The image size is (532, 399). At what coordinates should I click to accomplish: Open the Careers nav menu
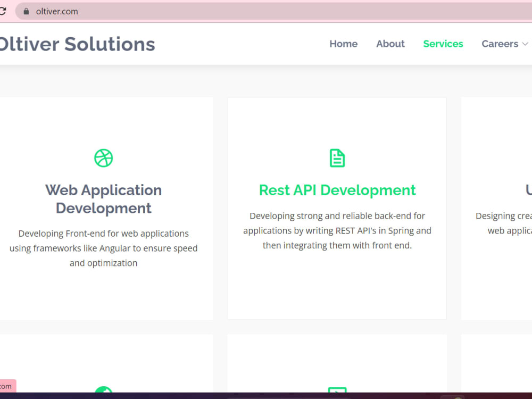(x=504, y=44)
